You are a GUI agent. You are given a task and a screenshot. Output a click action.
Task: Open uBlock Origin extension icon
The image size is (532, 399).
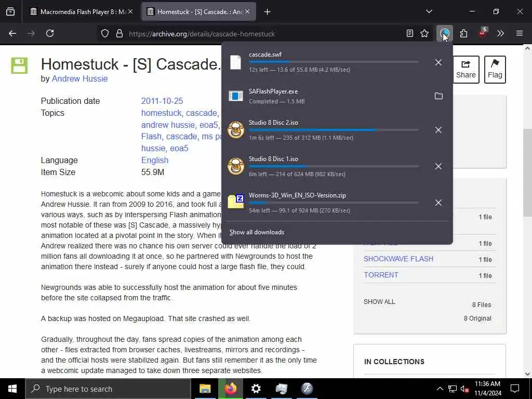(x=482, y=33)
